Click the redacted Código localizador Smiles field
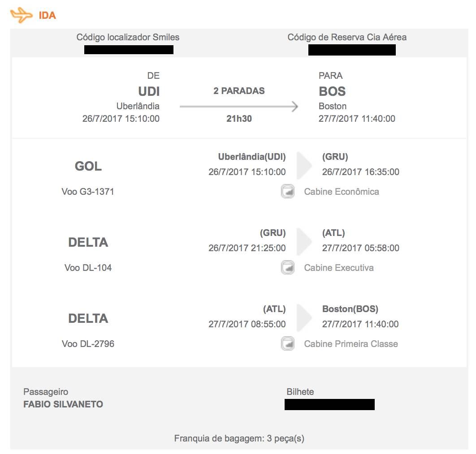Screen dimensions: 476x454 click(x=129, y=50)
